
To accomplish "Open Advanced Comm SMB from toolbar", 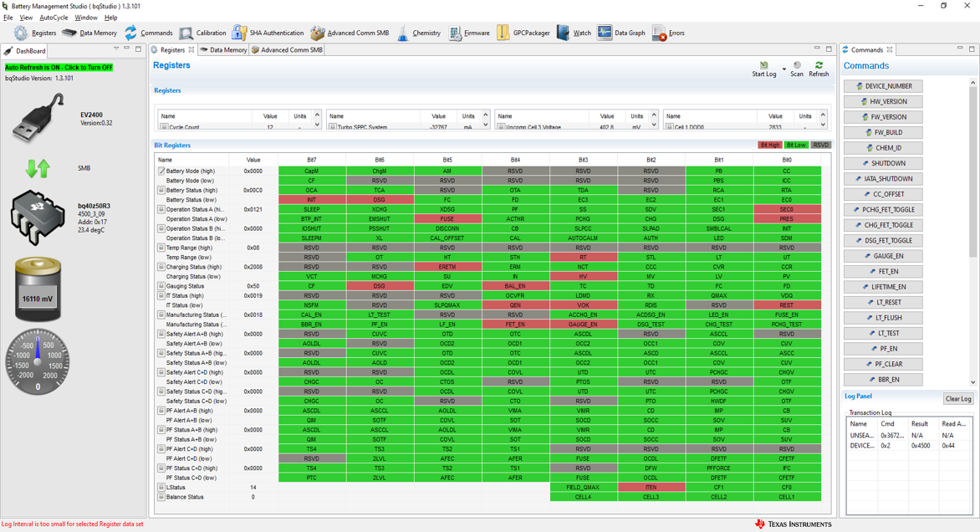I will click(x=350, y=33).
